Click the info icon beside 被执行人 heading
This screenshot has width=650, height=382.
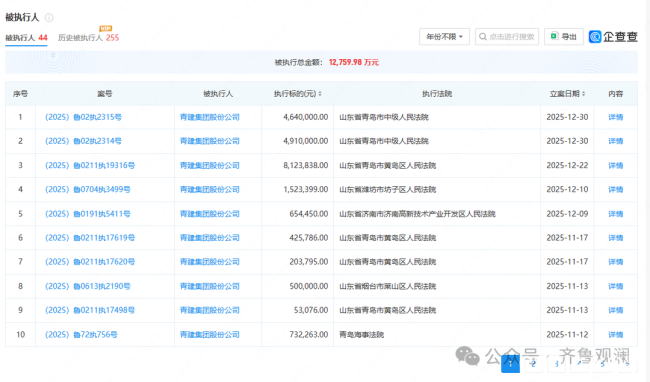(49, 17)
